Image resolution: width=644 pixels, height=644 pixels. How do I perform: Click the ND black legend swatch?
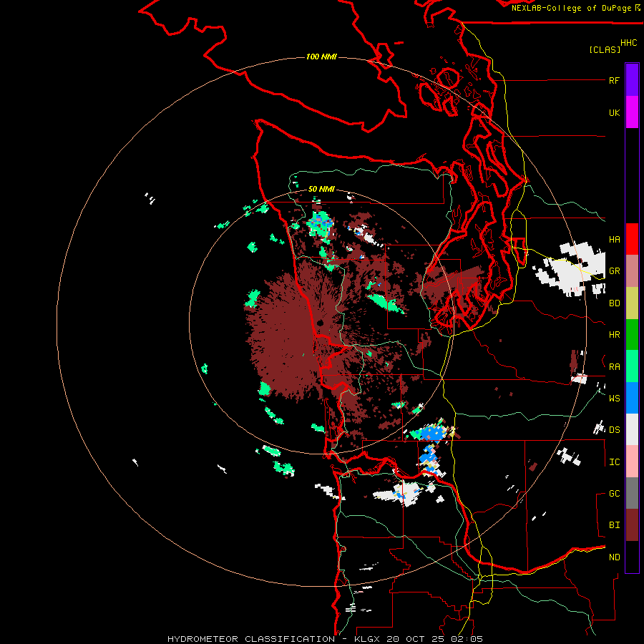(632, 557)
